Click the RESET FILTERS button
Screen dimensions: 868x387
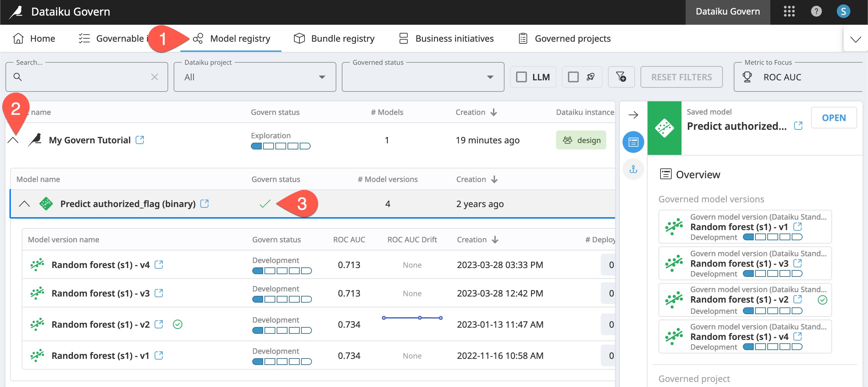coord(682,77)
